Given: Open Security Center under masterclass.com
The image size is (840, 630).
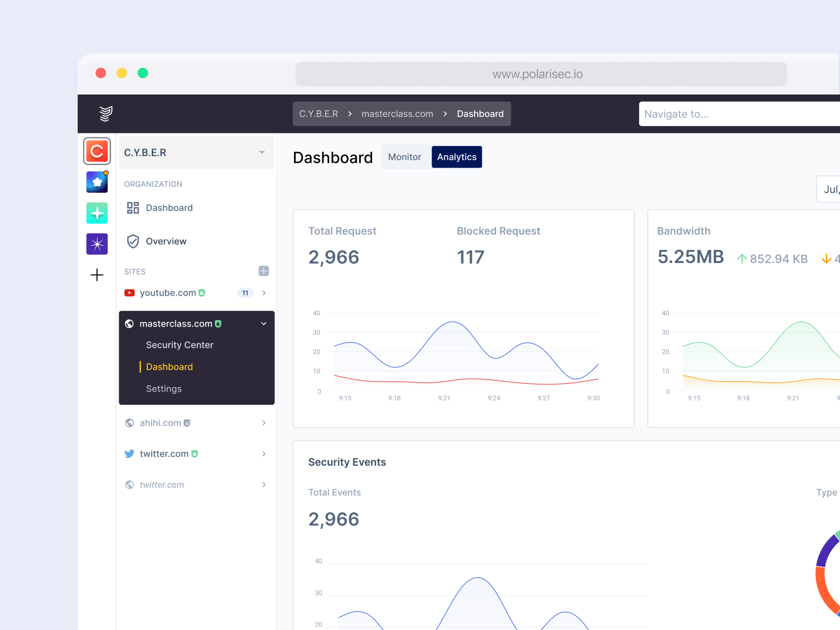Looking at the screenshot, I should [180, 345].
